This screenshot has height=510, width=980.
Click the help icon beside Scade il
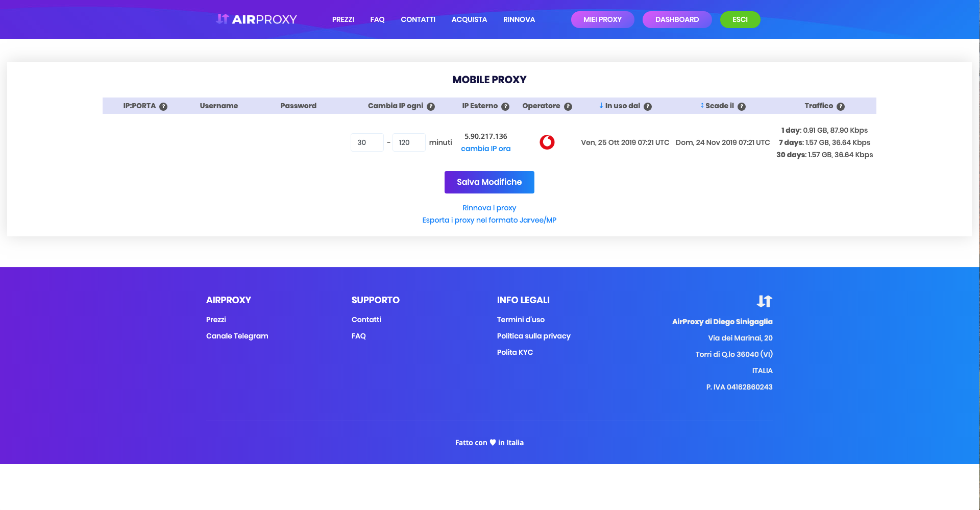(x=742, y=107)
